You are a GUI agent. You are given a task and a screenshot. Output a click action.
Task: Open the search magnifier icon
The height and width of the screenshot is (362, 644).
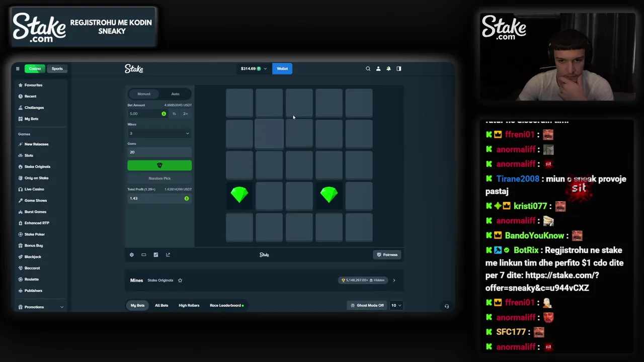368,68
